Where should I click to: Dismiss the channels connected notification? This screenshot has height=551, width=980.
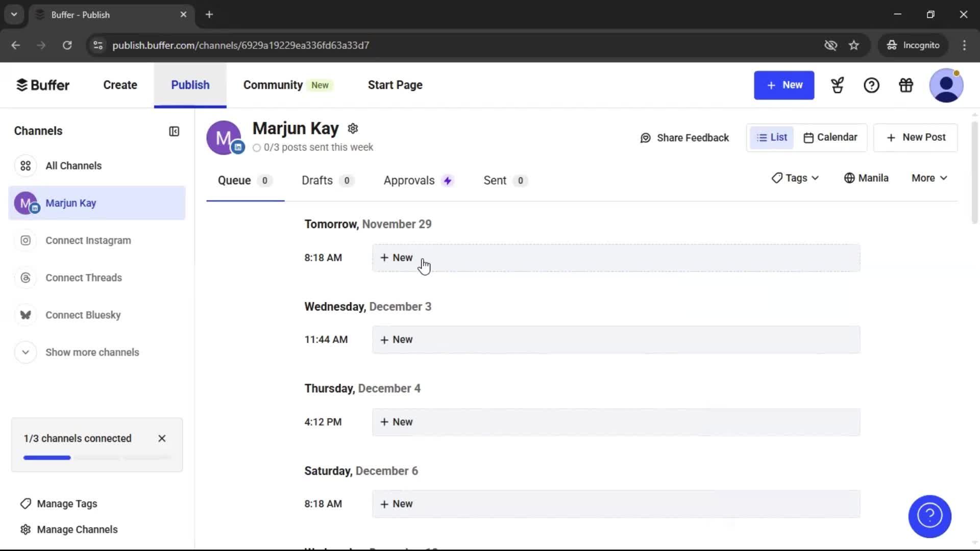(162, 438)
